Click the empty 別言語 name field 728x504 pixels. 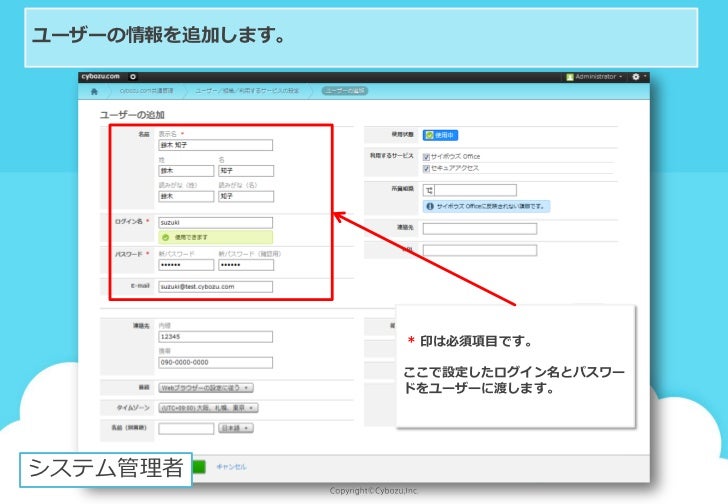click(186, 428)
